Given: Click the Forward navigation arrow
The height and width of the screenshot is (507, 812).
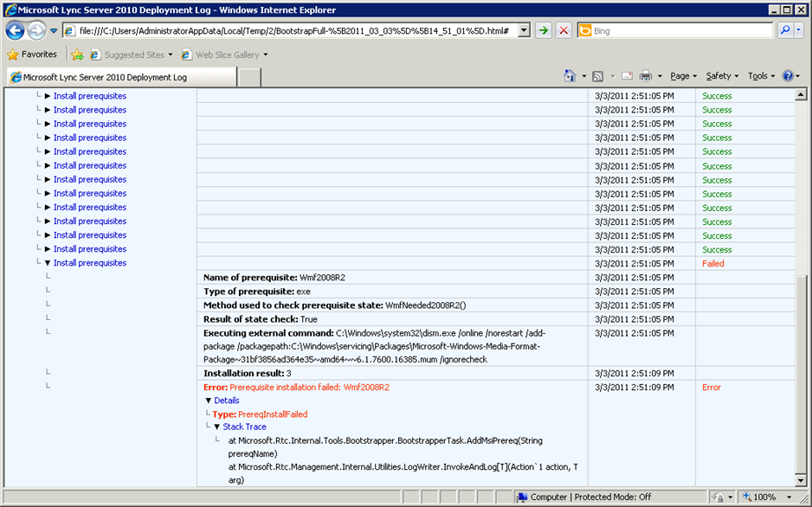Looking at the screenshot, I should tap(36, 30).
